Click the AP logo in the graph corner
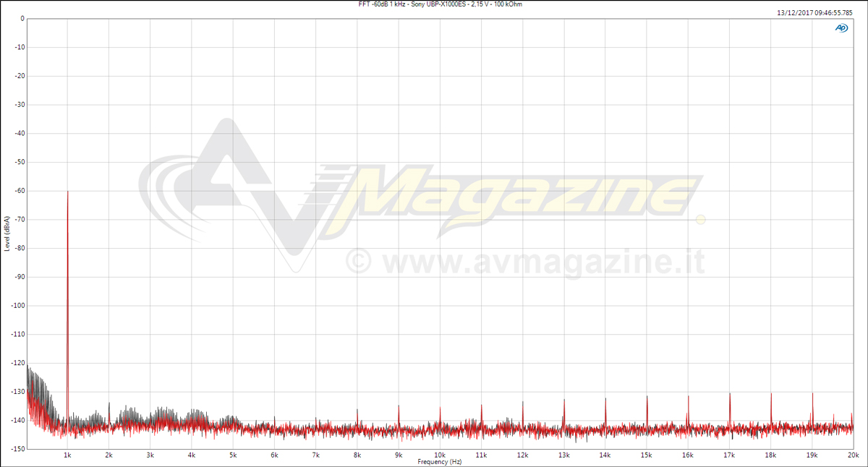The height and width of the screenshot is (467, 868). click(842, 27)
